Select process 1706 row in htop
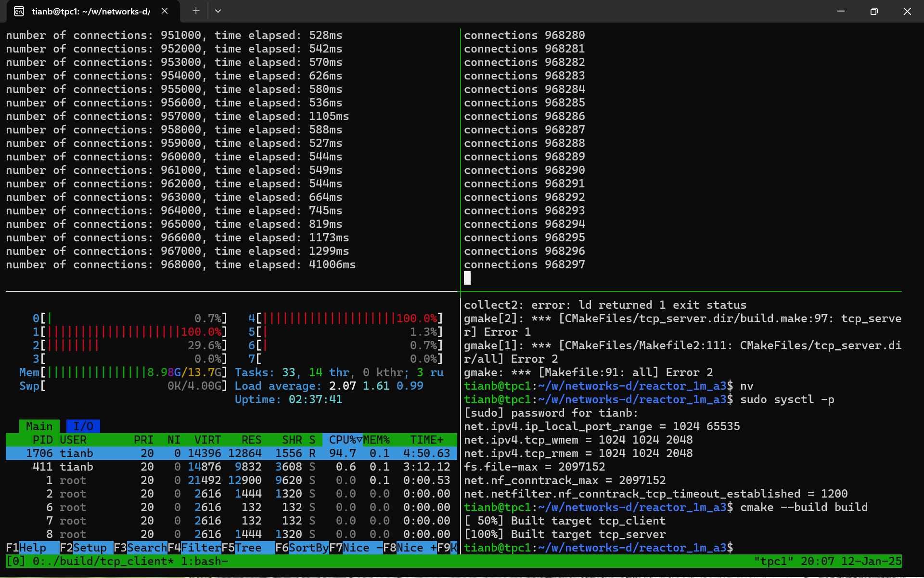 231,453
